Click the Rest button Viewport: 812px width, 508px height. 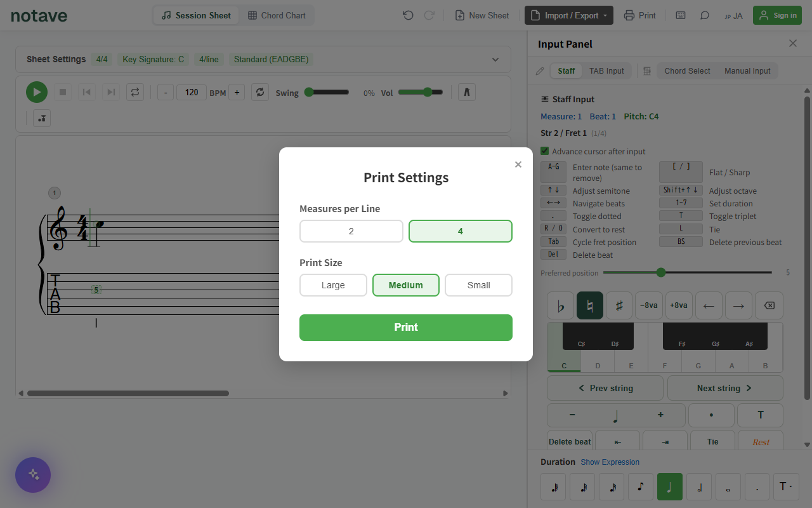click(761, 441)
